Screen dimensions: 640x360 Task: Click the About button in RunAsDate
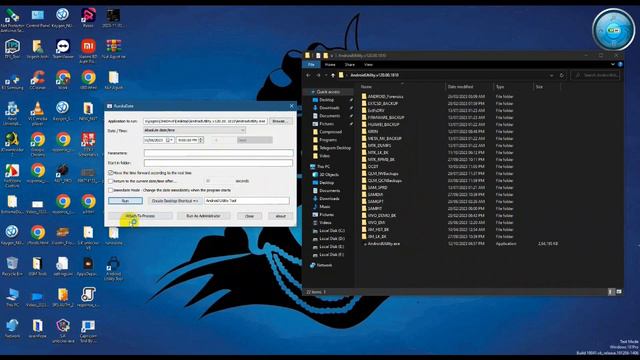point(280,216)
